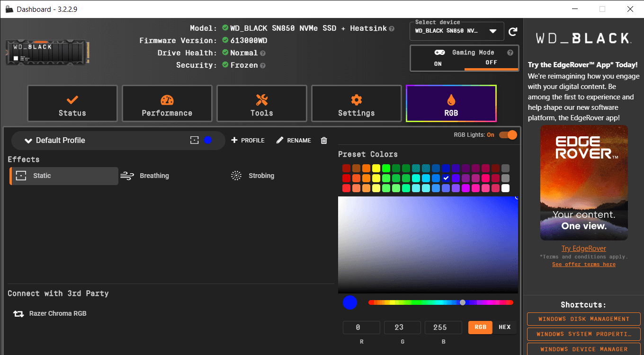The width and height of the screenshot is (644, 355).
Task: Open Windows Device Manager shortcut
Action: (584, 349)
